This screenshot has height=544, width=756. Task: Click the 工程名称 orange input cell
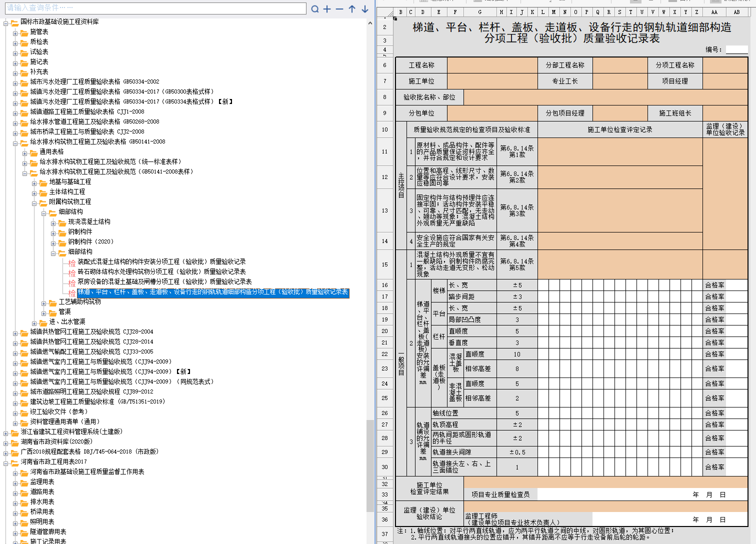coord(492,65)
